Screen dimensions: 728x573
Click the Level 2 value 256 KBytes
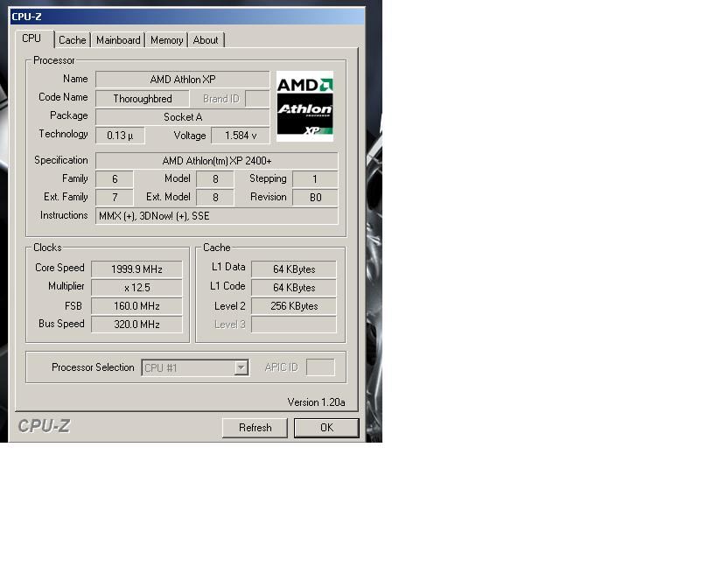click(x=294, y=306)
